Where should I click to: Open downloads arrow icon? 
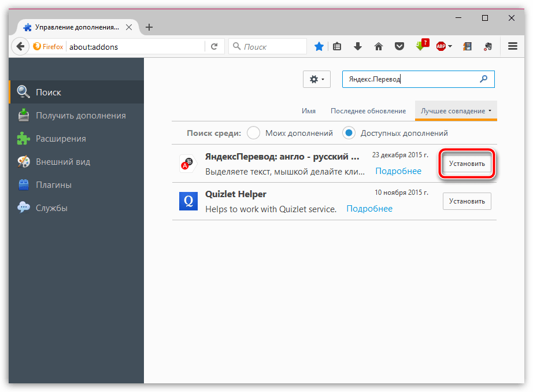(x=358, y=46)
